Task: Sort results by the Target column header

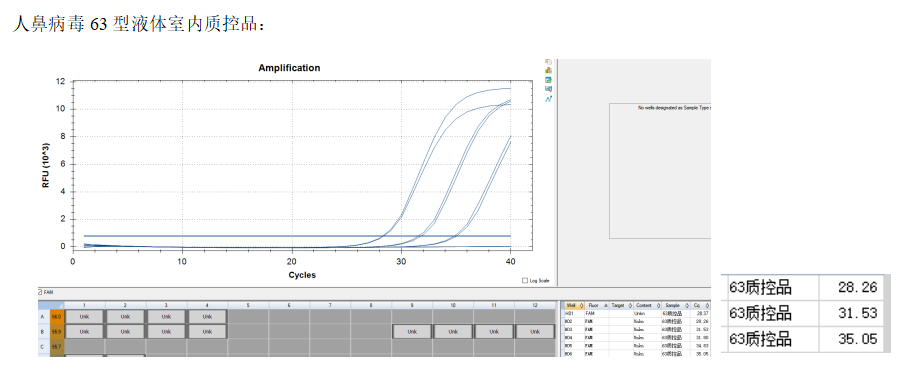Action: (x=622, y=305)
